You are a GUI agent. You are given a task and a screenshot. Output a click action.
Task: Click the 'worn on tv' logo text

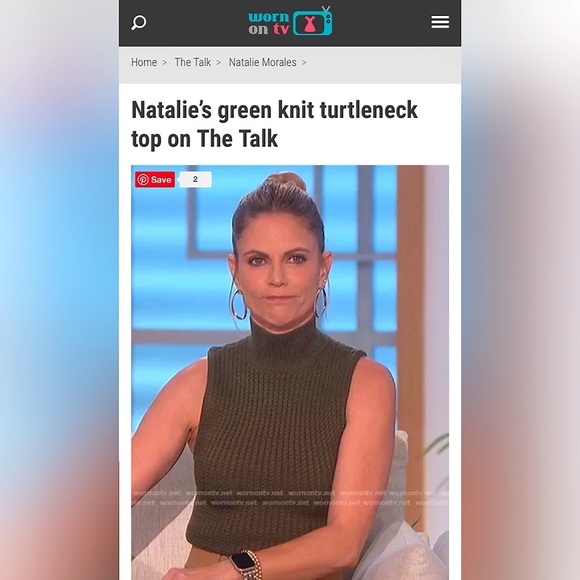[269, 23]
